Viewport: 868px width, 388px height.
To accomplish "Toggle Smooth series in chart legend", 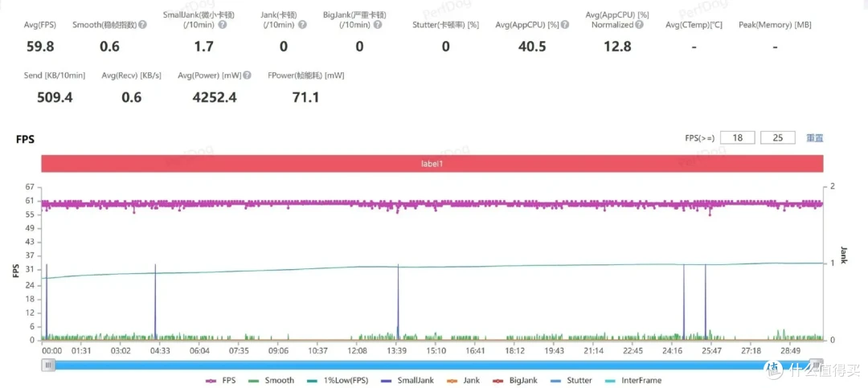I will tap(272, 380).
